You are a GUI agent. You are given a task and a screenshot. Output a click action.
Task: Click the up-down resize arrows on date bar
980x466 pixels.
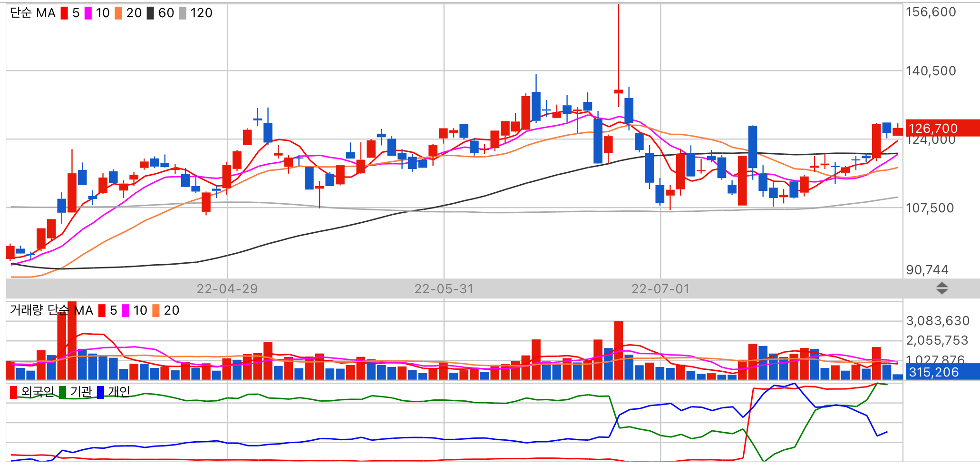942,288
